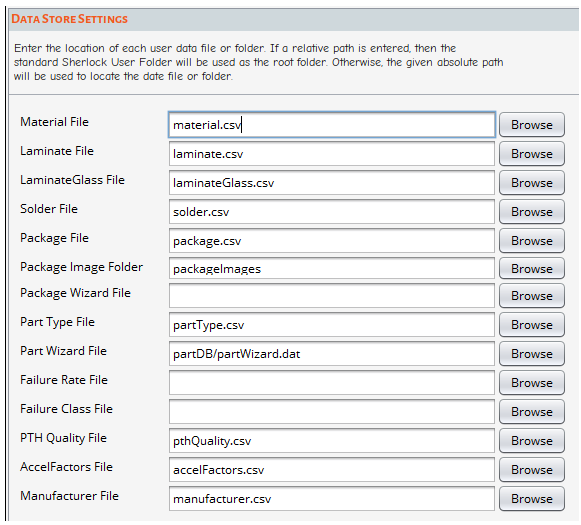Click the solder.csv text field
The width and height of the screenshot is (581, 525).
332,212
